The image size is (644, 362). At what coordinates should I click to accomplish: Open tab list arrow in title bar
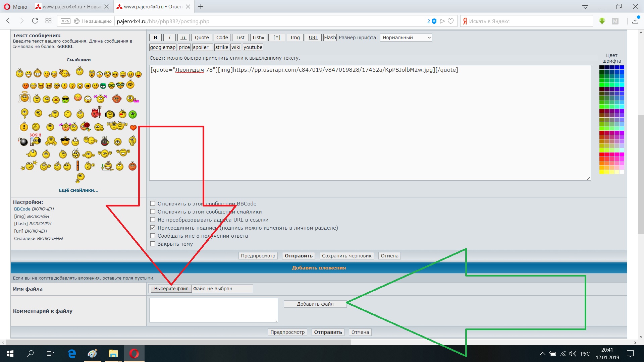[x=585, y=6]
